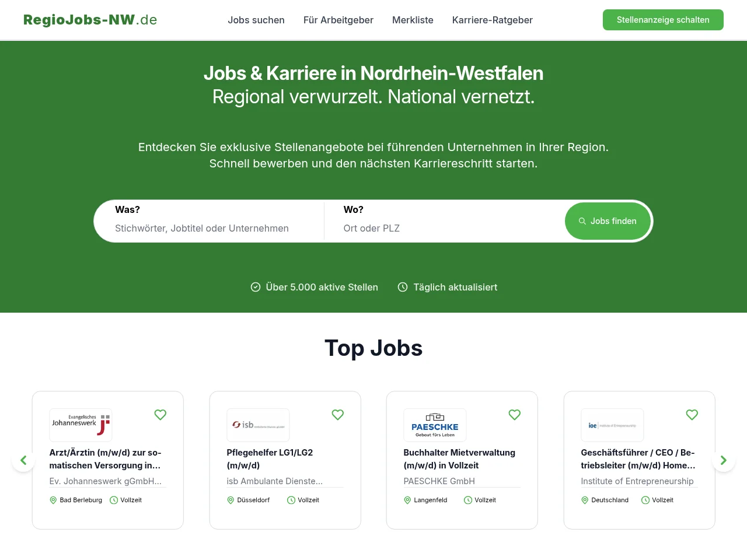Click the Vollzeit label on Geschäftsführer card
This screenshot has height=560, width=747.
coord(663,501)
